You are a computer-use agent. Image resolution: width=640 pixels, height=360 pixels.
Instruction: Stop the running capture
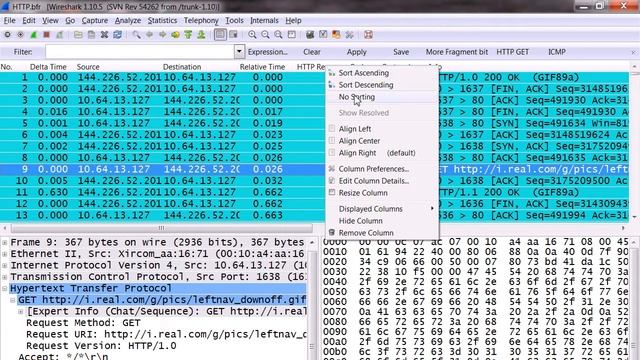tap(47, 35)
